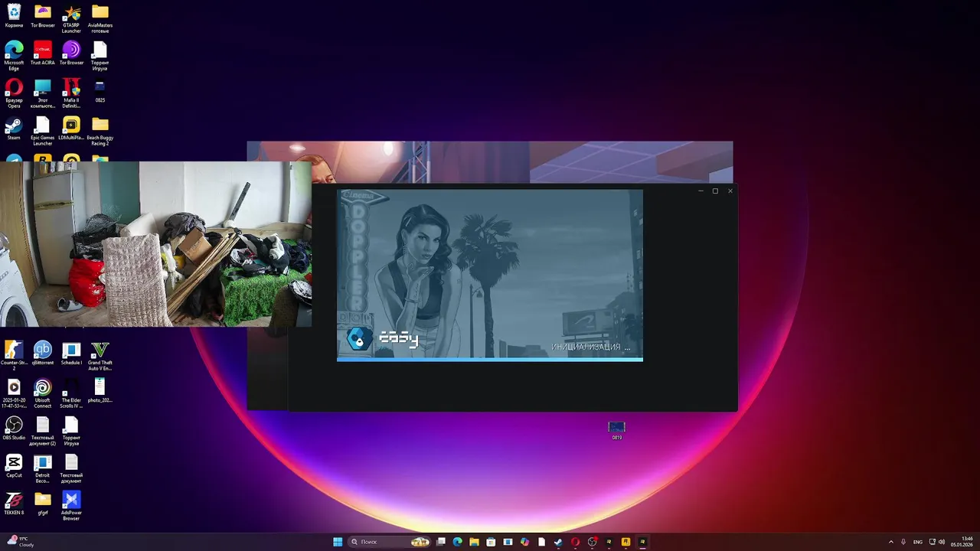Select Текстовый документ (2) file
980x551 pixels.
[x=43, y=431]
